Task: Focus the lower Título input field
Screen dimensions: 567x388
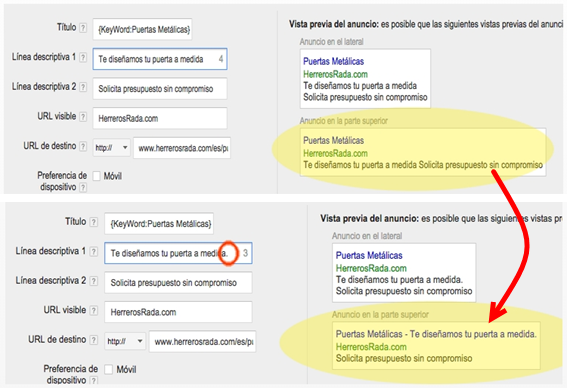Action: 159,224
